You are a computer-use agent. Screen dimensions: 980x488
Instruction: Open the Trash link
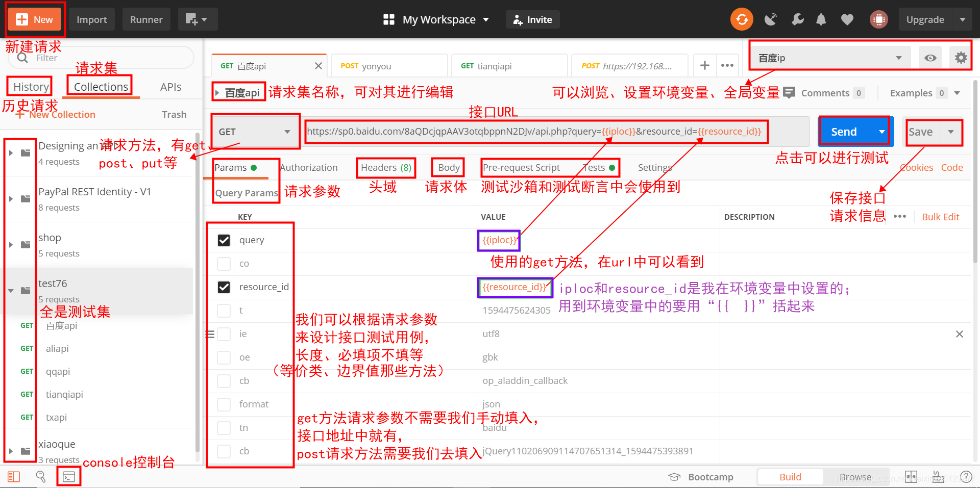pyautogui.click(x=174, y=114)
